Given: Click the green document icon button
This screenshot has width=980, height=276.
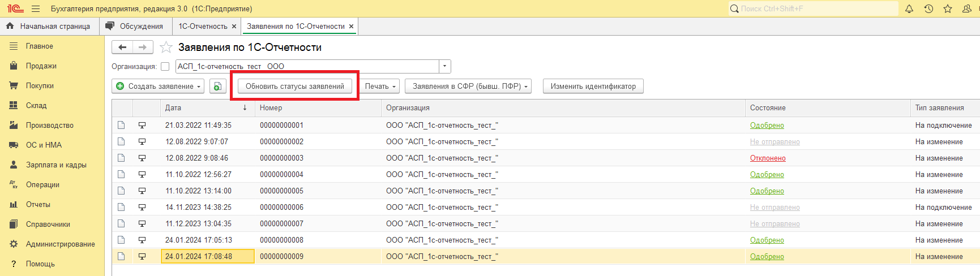Looking at the screenshot, I should [218, 86].
